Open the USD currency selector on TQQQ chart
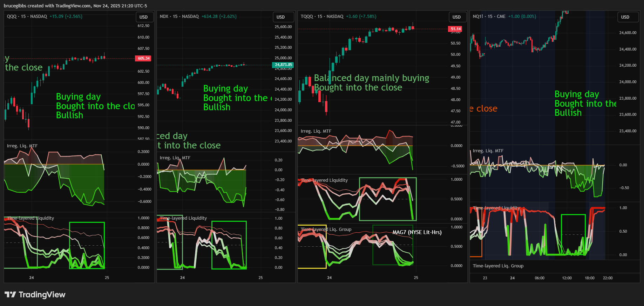 [456, 17]
